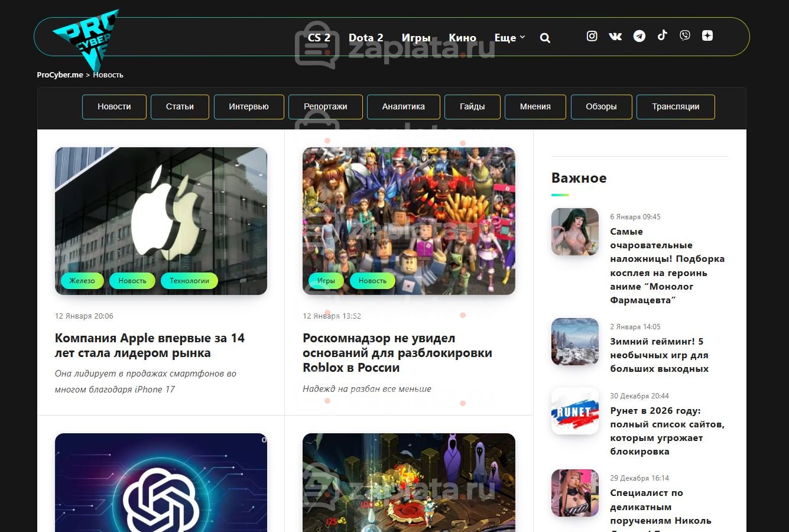Click the '12 Января 20:06' date text
The width and height of the screenshot is (789, 532).
84,316
